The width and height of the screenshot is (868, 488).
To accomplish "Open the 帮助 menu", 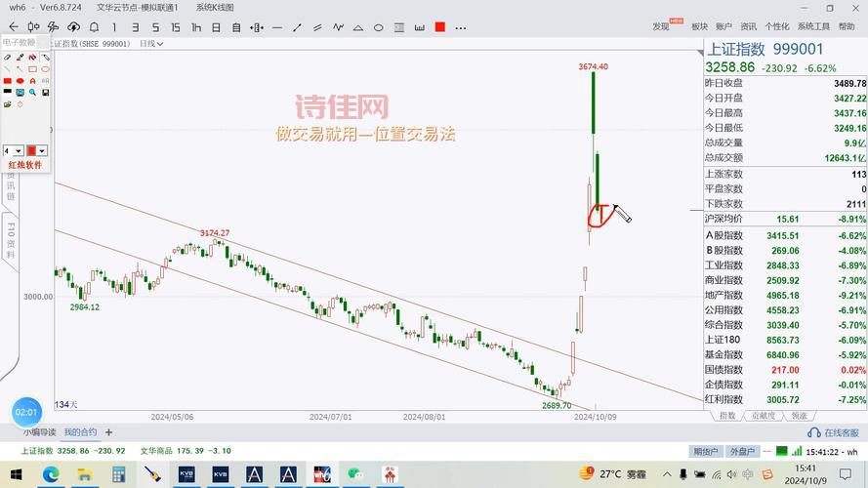I will 847,26.
